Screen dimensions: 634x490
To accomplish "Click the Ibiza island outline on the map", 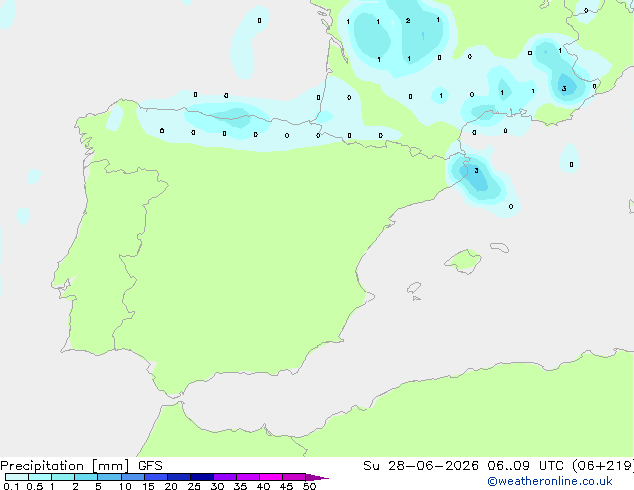I will [x=414, y=288].
